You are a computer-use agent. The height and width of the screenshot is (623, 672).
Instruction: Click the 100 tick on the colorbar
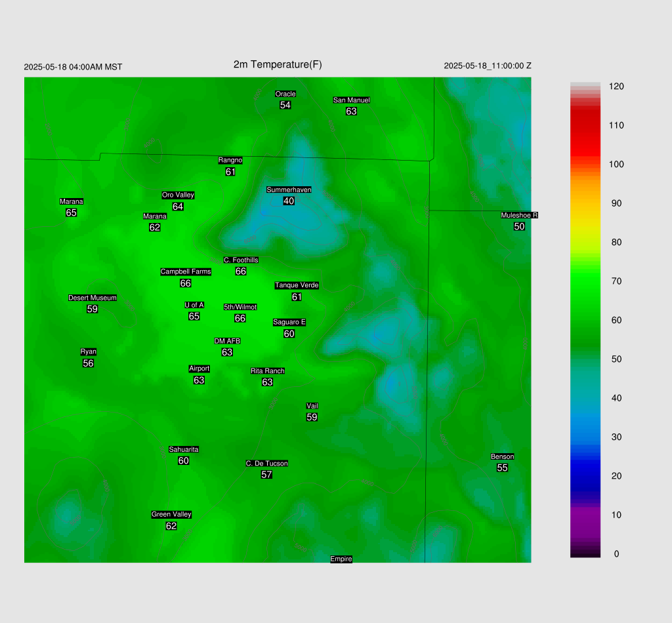[x=616, y=165]
